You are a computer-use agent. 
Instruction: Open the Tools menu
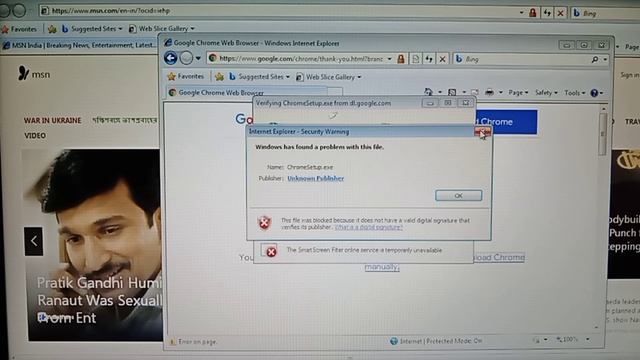coord(574,93)
